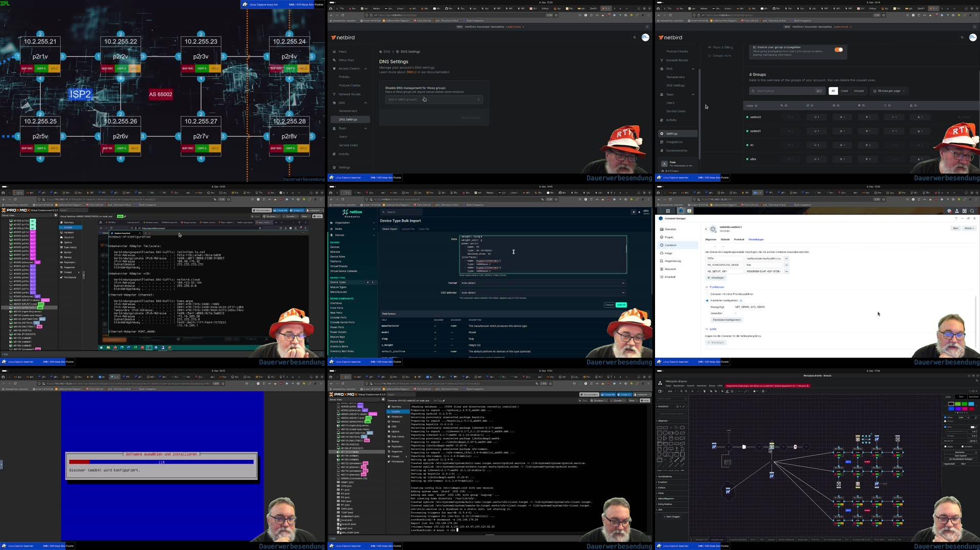This screenshot has height=550, width=980.
Task: Click Setup Keys icon in netbird DNS Settings sidebar
Action: pos(334,60)
